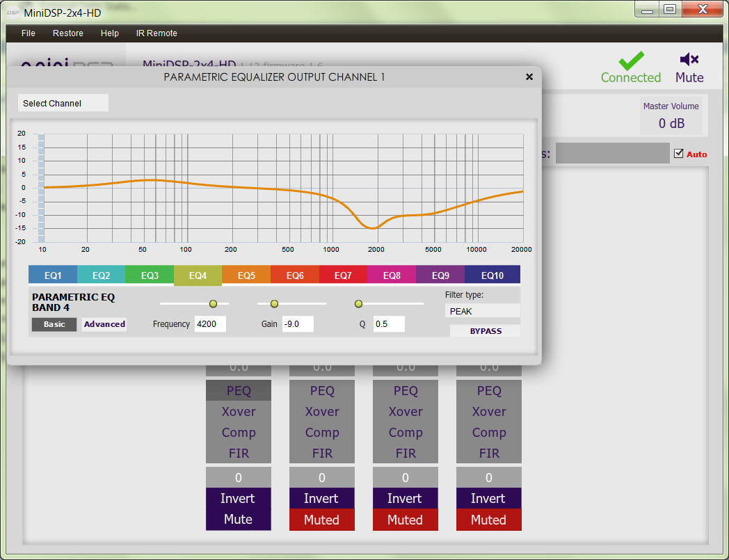
Task: Open Xover for first output channel
Action: 239,412
